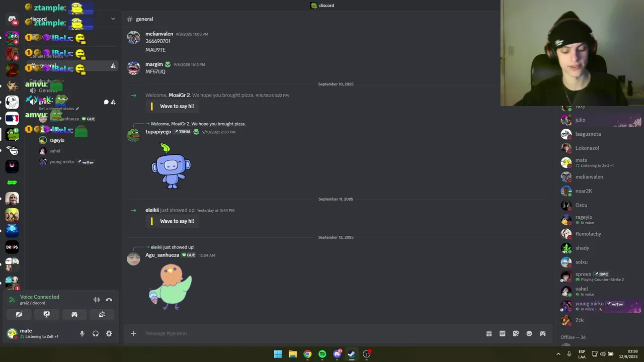Viewport: 644px width, 362px height.
Task: Open spreen playing Counter-Strike 2
Action: (601, 277)
